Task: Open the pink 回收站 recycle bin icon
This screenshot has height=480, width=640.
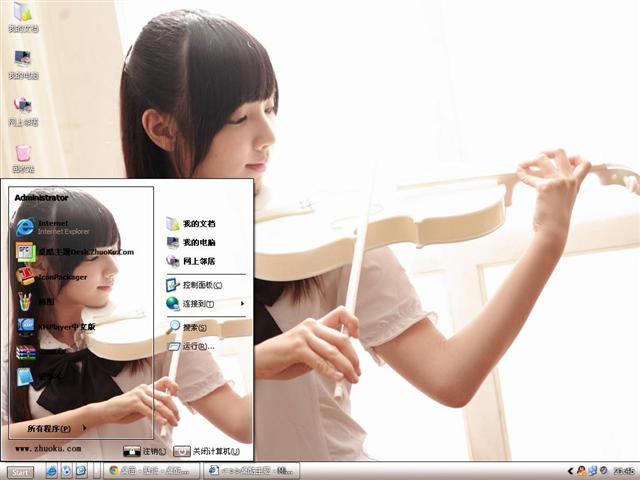Action: (x=23, y=158)
